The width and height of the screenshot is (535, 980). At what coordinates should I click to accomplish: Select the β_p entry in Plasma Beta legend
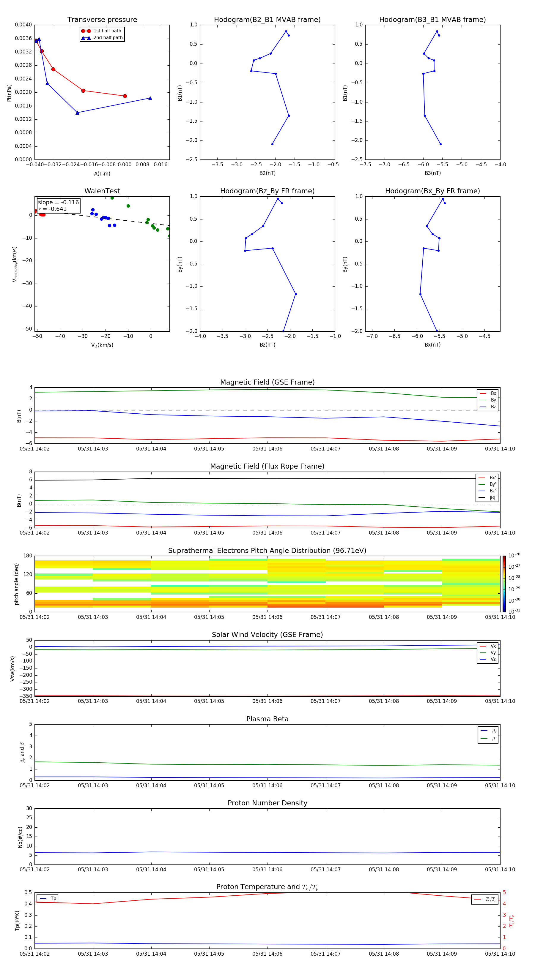tap(488, 731)
